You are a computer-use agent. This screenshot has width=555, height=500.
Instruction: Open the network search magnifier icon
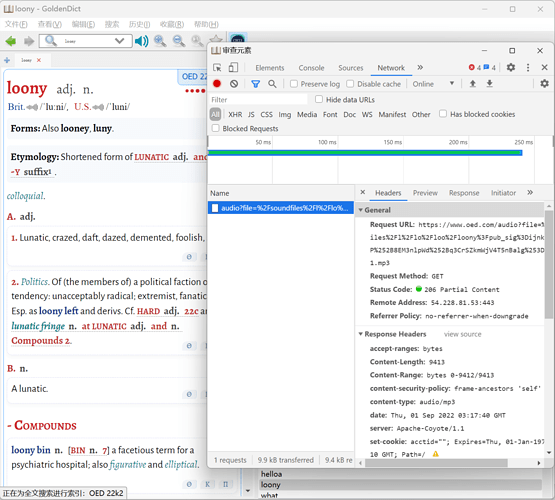(x=272, y=84)
